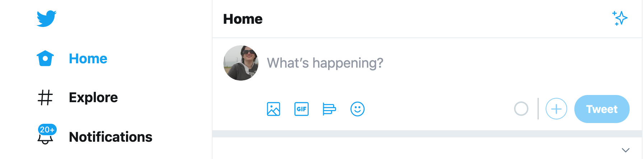Go to the Explore section

pos(93,97)
